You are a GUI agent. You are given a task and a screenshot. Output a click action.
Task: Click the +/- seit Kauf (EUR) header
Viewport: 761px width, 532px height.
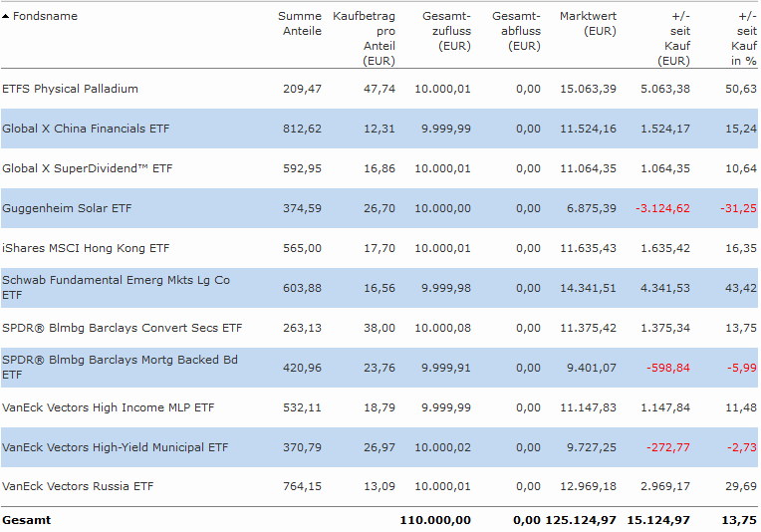[673, 39]
